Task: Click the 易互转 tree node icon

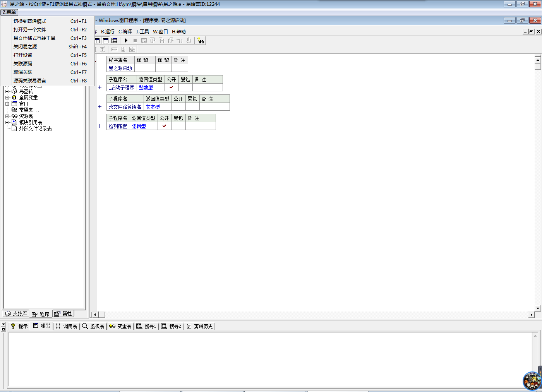Action: (x=14, y=91)
